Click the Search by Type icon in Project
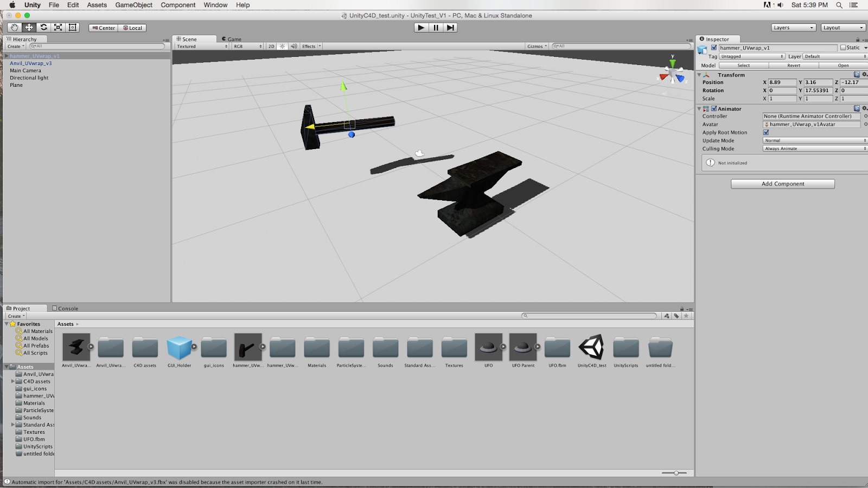This screenshot has height=488, width=868. pos(667,316)
